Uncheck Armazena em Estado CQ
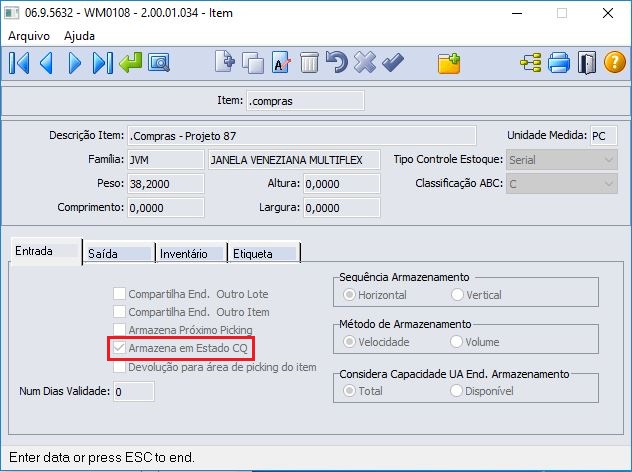The image size is (632, 472). pyautogui.click(x=119, y=347)
